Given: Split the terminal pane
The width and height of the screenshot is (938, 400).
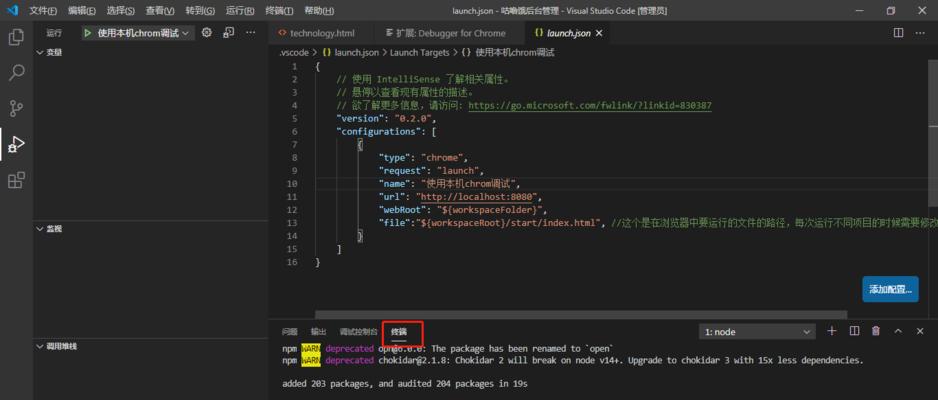Looking at the screenshot, I should tap(854, 331).
